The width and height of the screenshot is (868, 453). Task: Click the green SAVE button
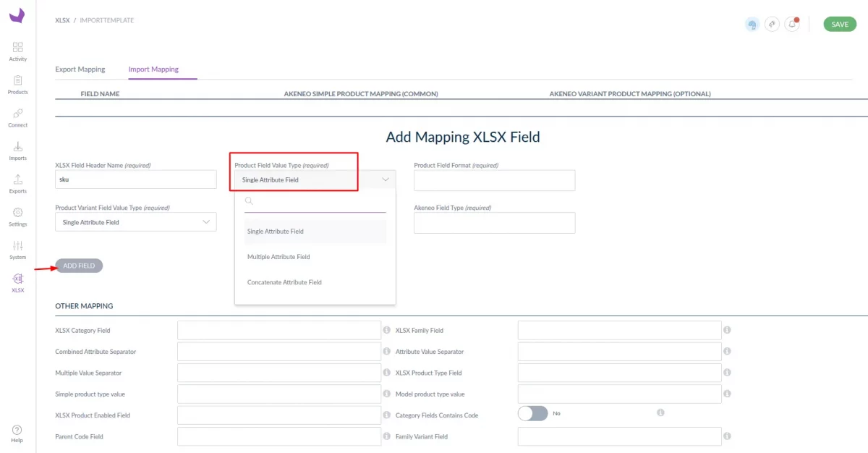coord(840,24)
